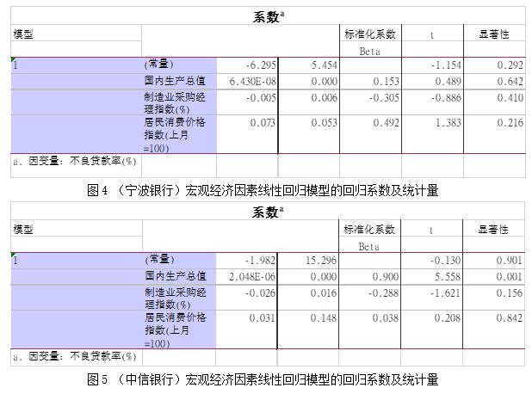Viewport: 532px width, 394px height.
Task: Select the 5.454 standard error cell
Action: point(309,65)
